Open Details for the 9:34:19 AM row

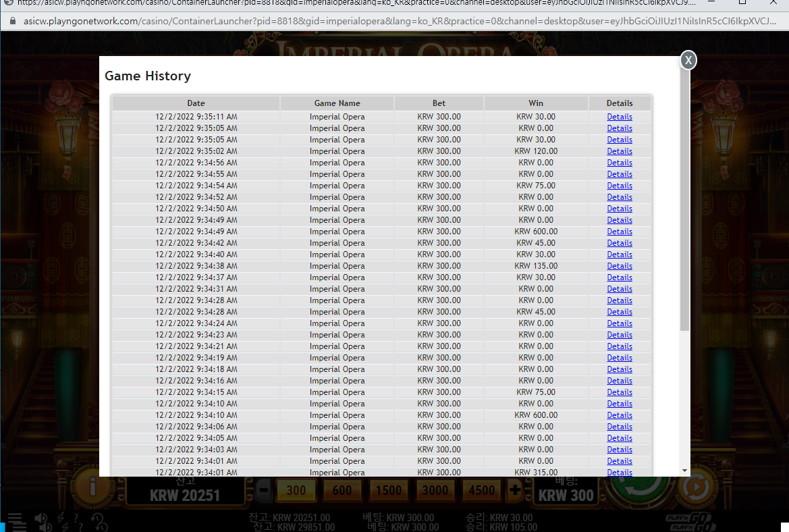[620, 358]
